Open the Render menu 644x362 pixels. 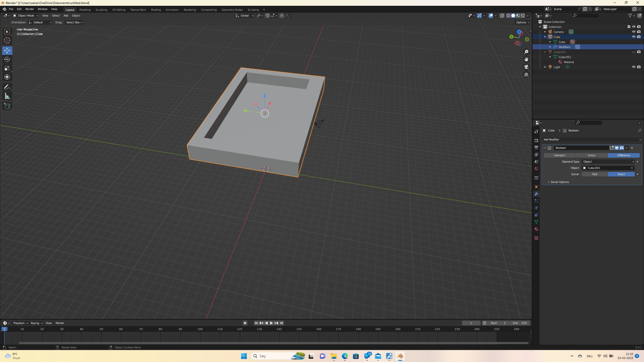click(x=29, y=9)
